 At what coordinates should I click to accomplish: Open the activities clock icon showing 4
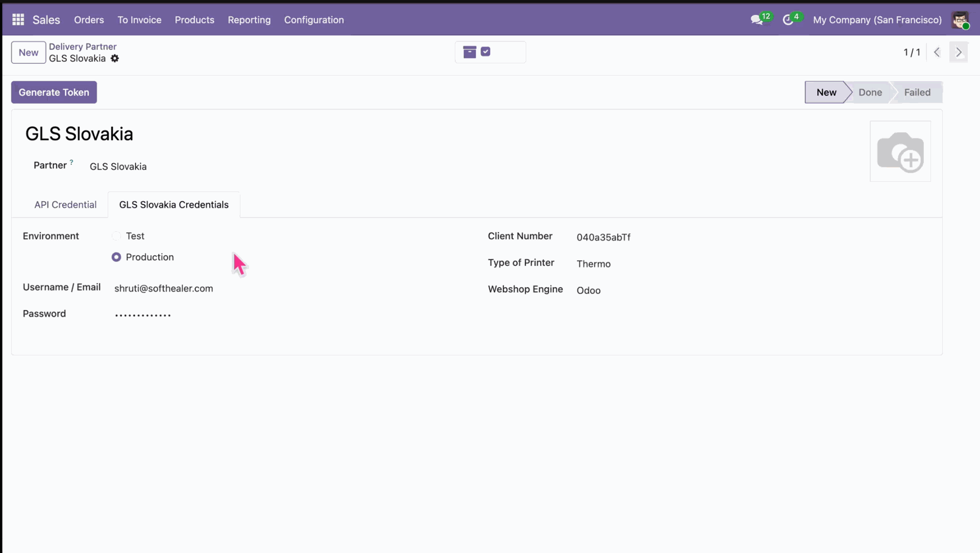click(x=792, y=19)
